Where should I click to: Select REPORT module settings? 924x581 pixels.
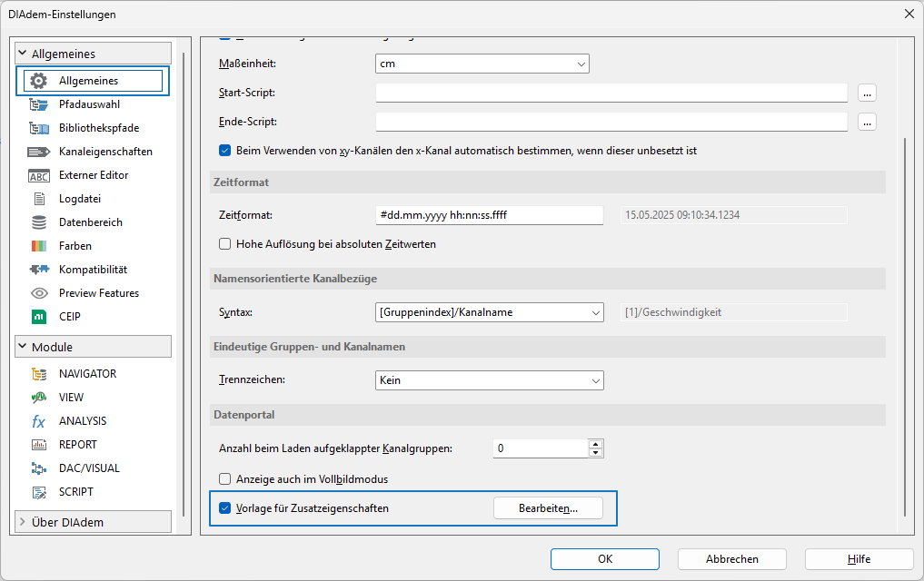tap(78, 445)
